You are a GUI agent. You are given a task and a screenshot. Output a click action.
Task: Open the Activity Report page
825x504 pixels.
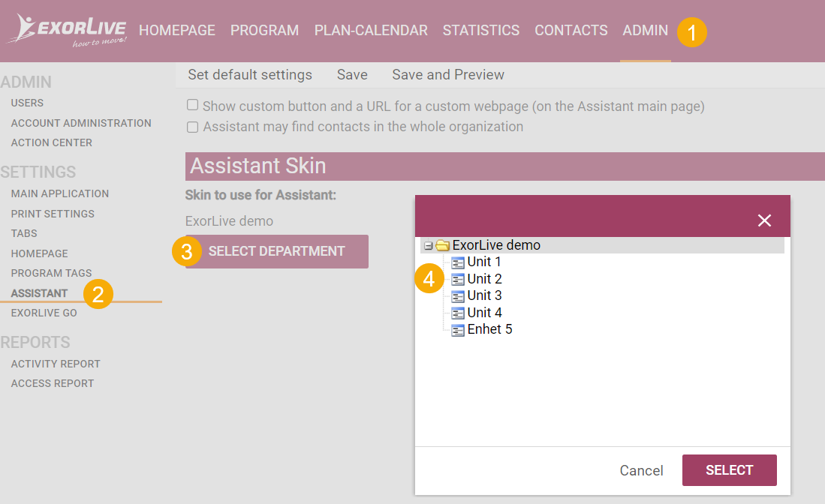56,364
